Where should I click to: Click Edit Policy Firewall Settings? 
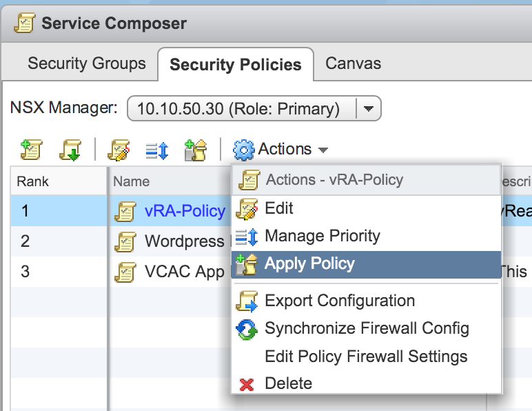(366, 357)
